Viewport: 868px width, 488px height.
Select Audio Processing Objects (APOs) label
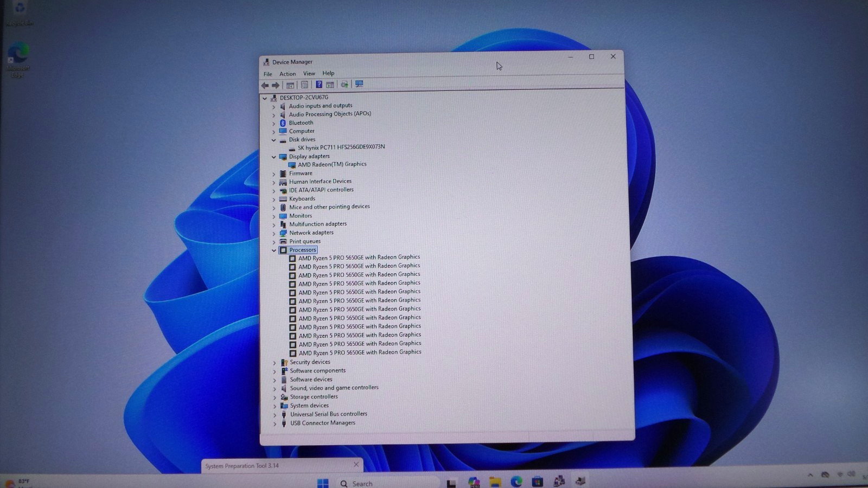pyautogui.click(x=330, y=114)
